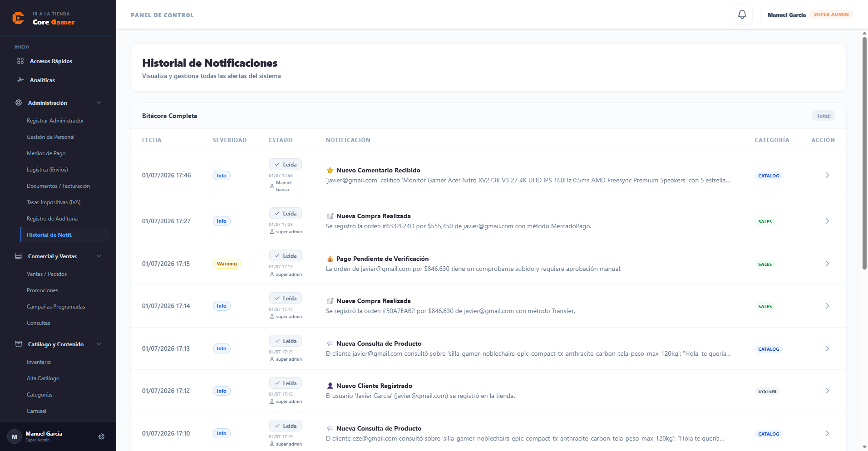Click the M avatar in sidebar footer
Viewport: 868px width, 451px height.
coord(15,436)
